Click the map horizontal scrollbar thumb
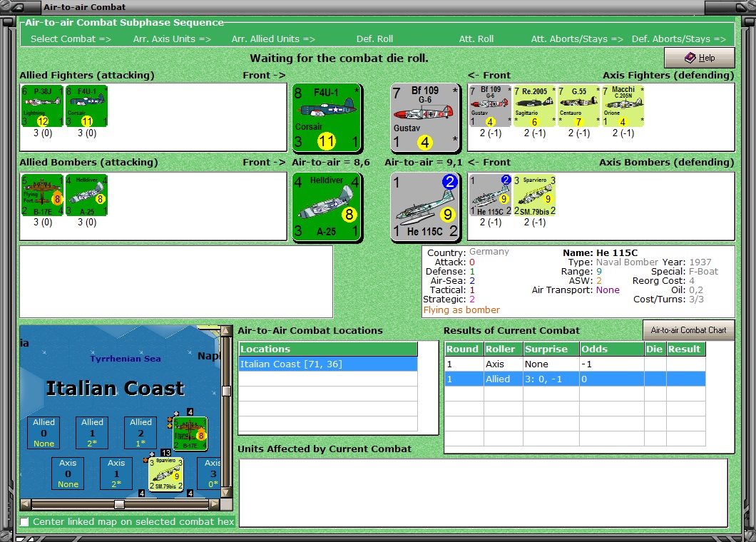Screen dimensions: 756x542 [119, 504]
